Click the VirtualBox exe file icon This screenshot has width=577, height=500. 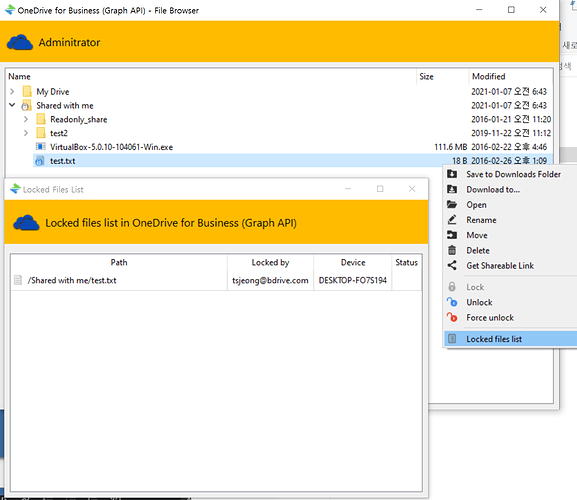[40, 146]
